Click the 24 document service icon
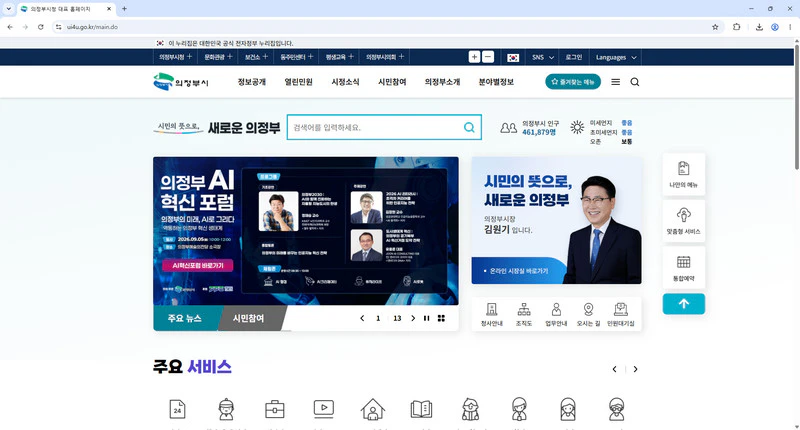 (177, 409)
